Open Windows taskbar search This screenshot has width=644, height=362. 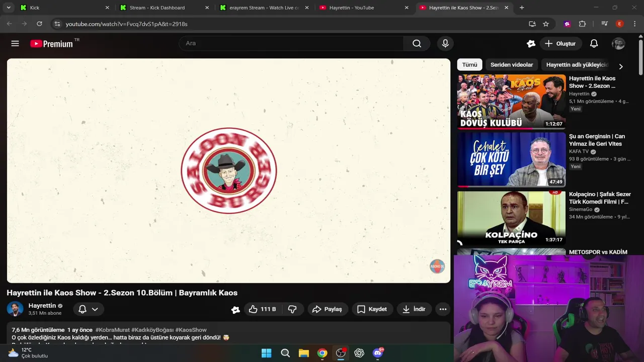285,353
